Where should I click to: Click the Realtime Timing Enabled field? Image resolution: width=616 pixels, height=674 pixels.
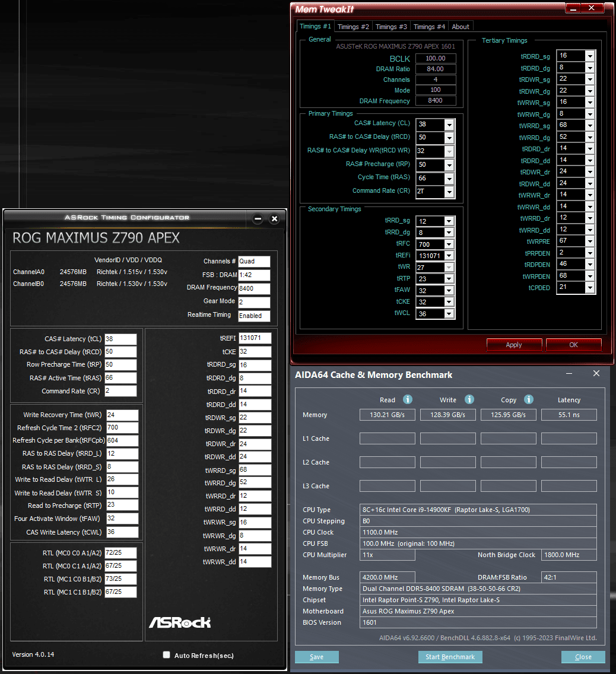point(254,316)
